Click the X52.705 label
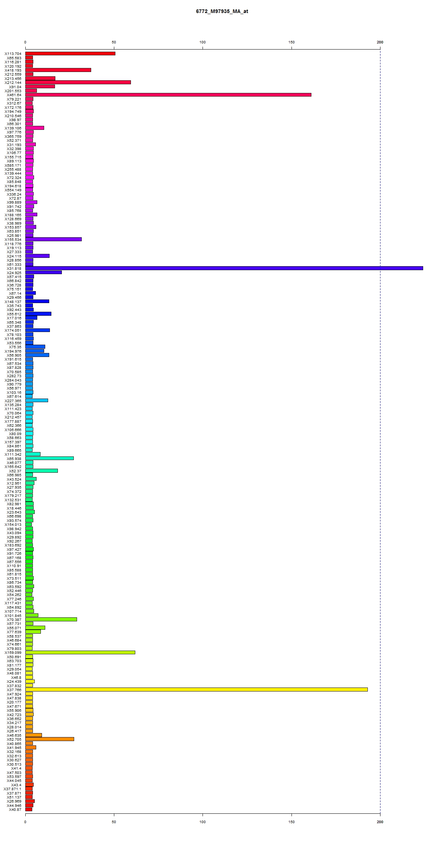 [14, 739]
